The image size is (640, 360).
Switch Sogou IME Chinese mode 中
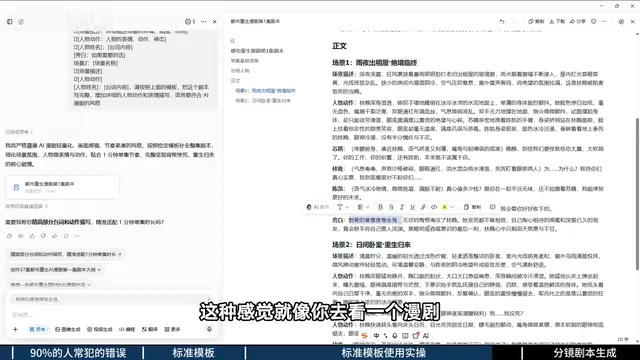click(x=376, y=336)
